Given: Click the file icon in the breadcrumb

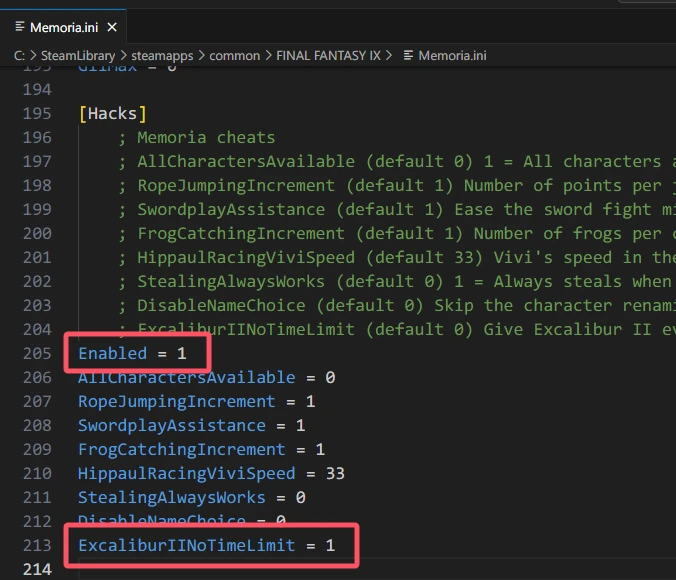Looking at the screenshot, I should [408, 56].
